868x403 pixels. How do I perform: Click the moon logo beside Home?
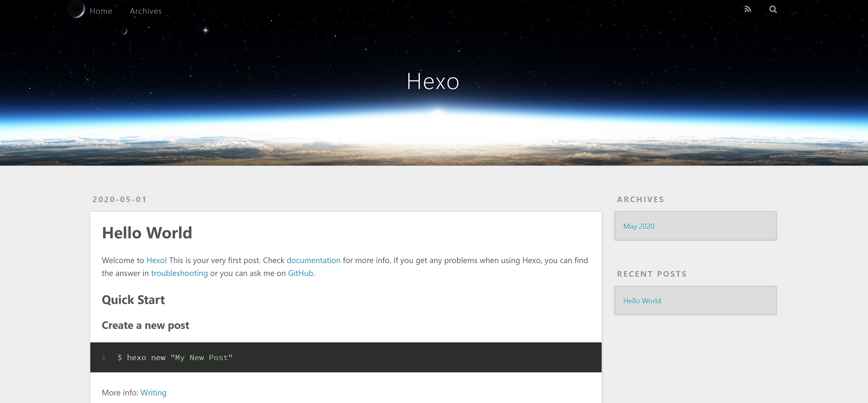click(x=76, y=9)
